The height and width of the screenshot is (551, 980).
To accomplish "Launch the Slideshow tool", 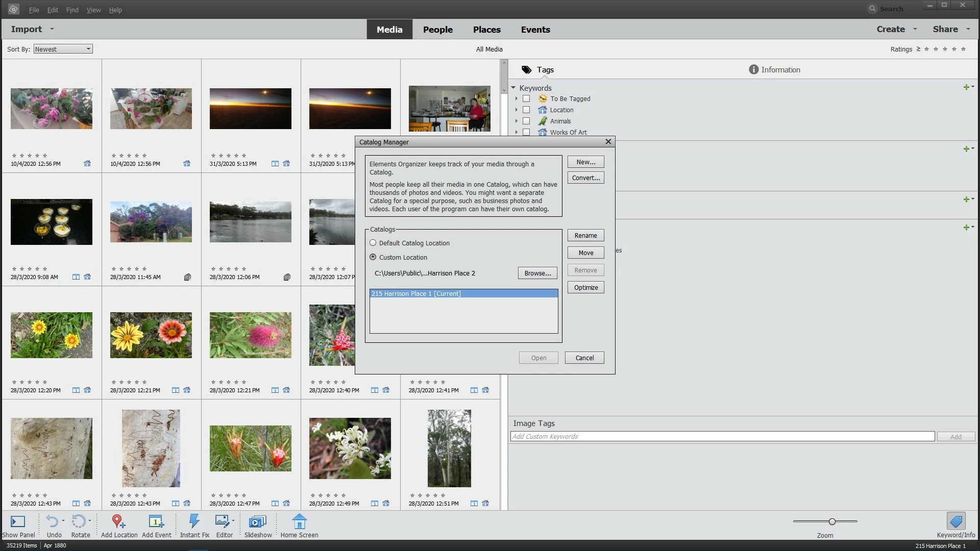I will point(257,521).
